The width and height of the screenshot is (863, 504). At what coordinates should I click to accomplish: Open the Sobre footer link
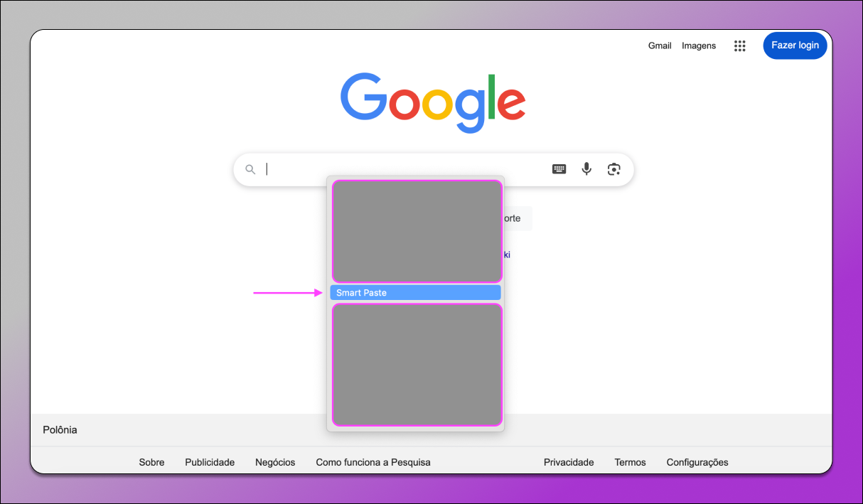151,462
